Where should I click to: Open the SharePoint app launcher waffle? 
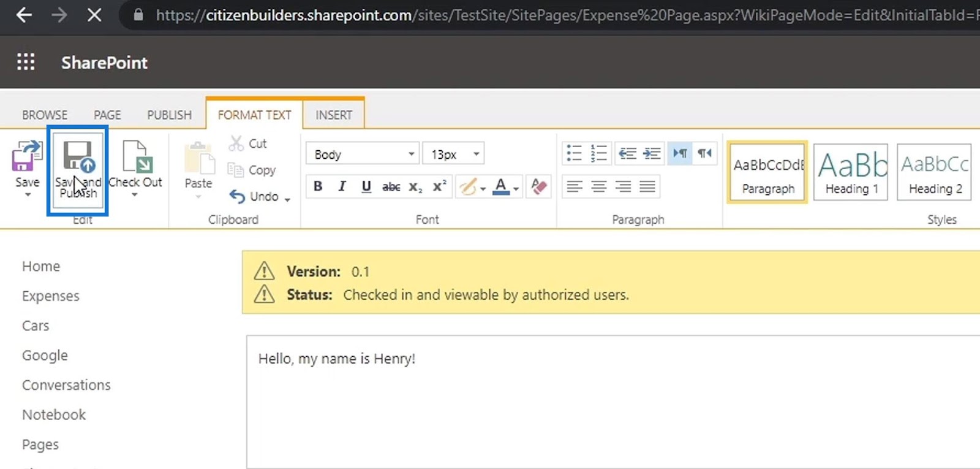[x=26, y=62]
